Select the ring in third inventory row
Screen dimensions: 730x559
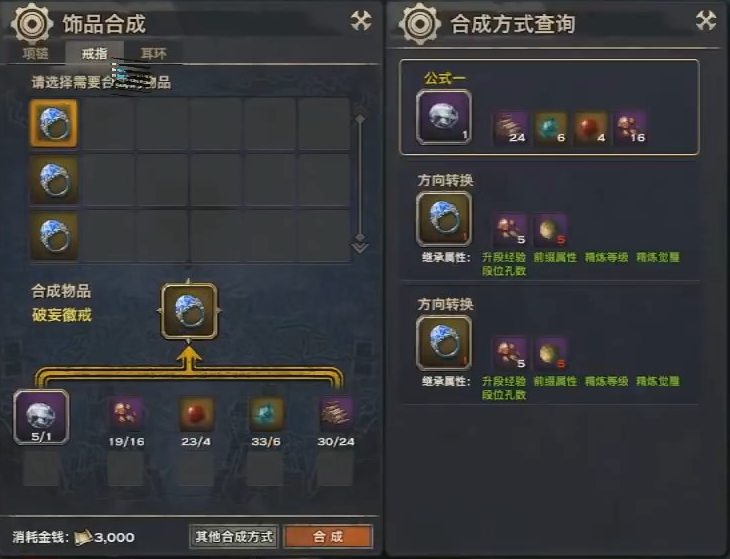pyautogui.click(x=54, y=236)
